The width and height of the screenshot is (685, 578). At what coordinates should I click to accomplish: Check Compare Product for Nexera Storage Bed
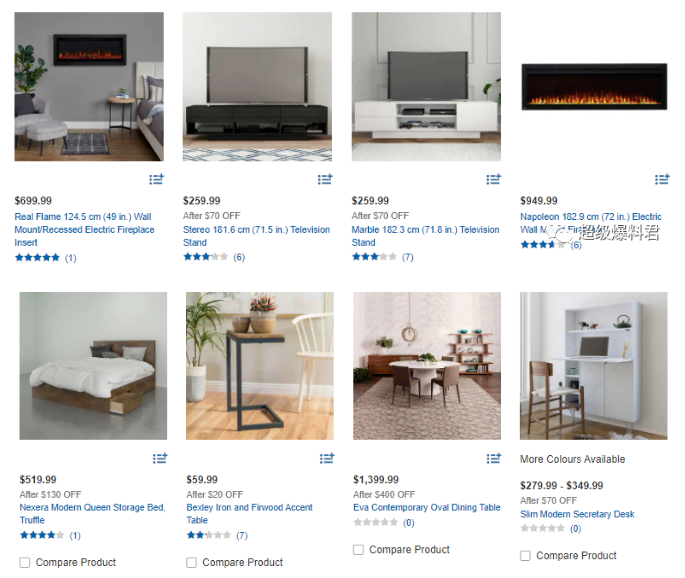pos(25,562)
